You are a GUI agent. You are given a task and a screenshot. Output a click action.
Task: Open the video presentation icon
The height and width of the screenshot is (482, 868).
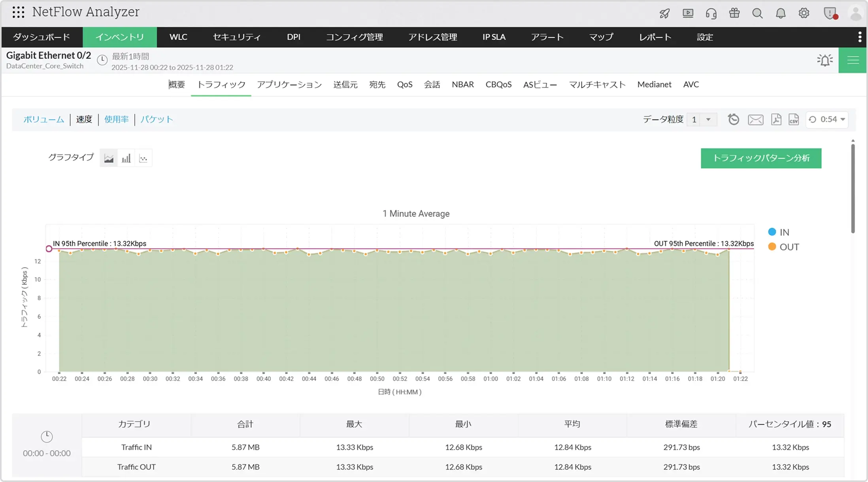688,13
